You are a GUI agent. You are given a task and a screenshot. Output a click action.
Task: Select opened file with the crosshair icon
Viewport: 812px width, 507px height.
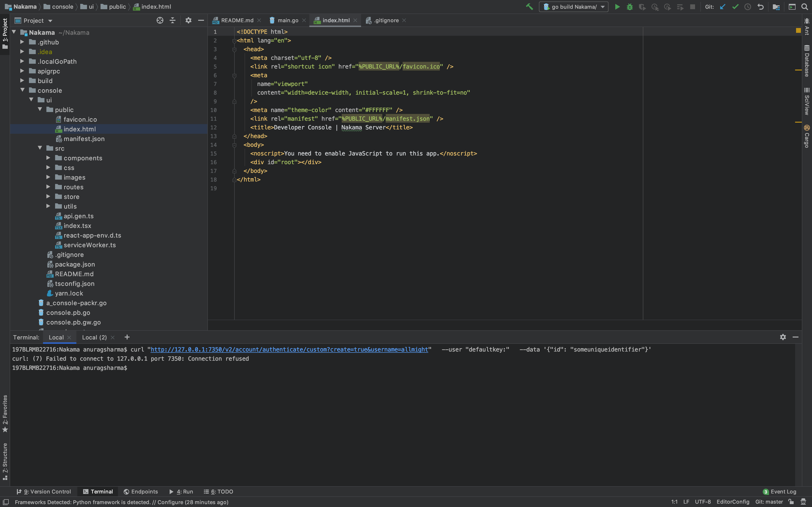click(x=160, y=21)
